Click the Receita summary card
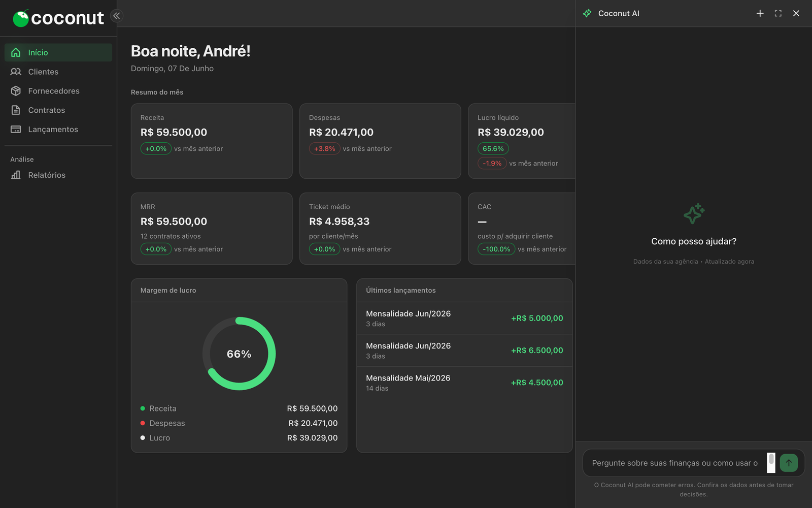 (x=212, y=141)
